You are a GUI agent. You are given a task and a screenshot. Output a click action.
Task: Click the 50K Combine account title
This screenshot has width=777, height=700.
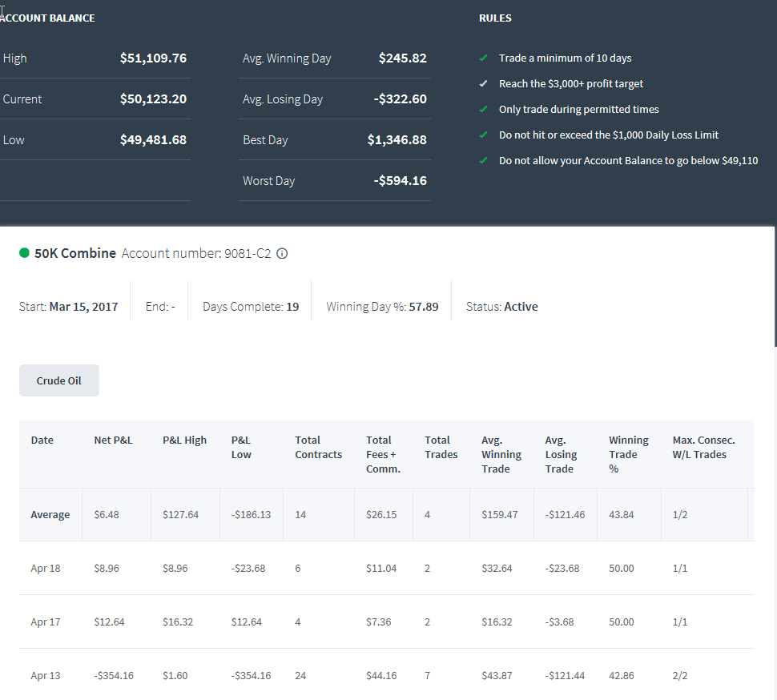(75, 253)
